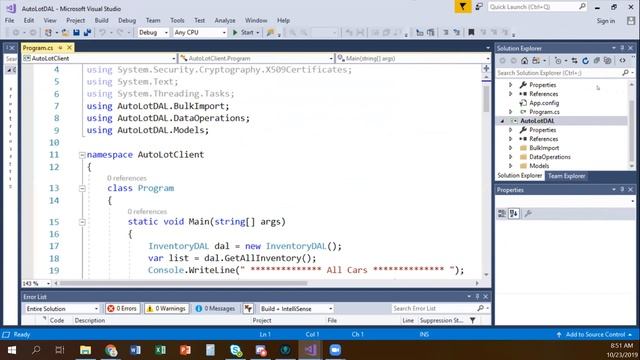Open the File menu

click(x=9, y=20)
